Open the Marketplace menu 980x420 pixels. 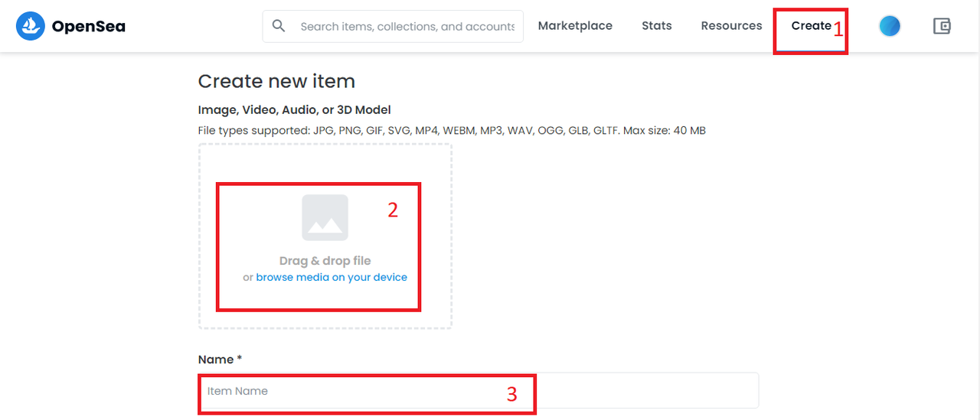(575, 26)
